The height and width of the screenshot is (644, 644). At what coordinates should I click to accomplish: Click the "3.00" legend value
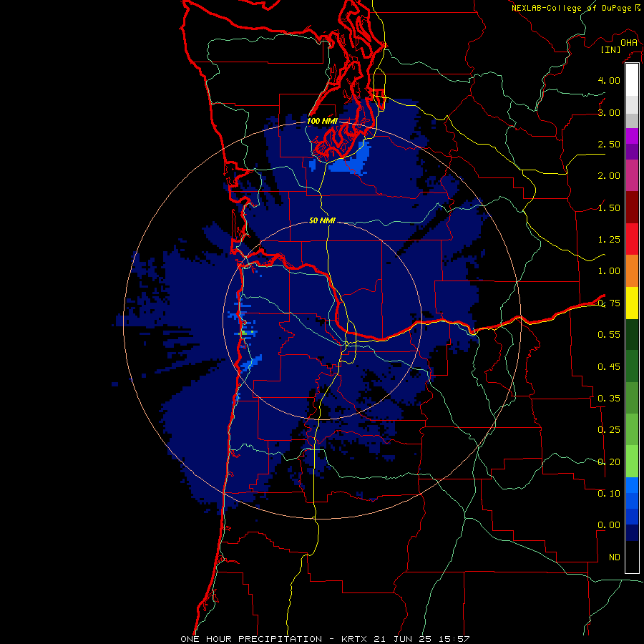click(609, 112)
